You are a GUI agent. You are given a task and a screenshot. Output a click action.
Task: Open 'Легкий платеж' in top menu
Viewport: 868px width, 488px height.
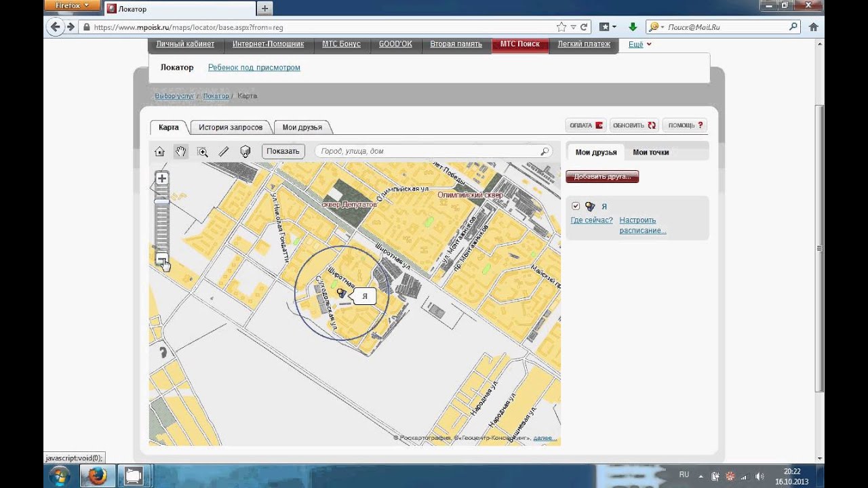point(584,44)
